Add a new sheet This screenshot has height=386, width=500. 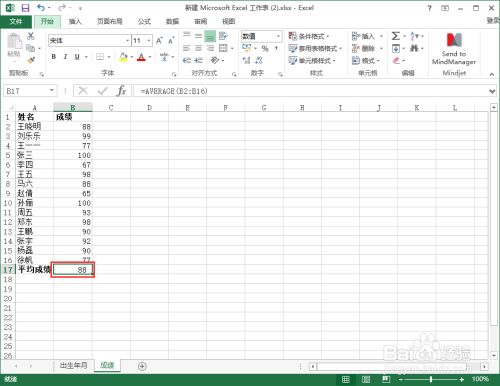click(142, 366)
